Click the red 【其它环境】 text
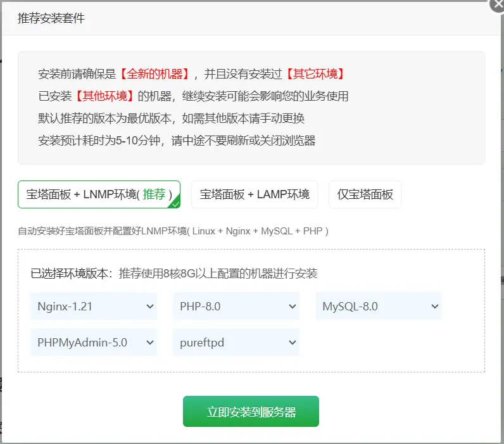The height and width of the screenshot is (444, 504). click(x=315, y=74)
